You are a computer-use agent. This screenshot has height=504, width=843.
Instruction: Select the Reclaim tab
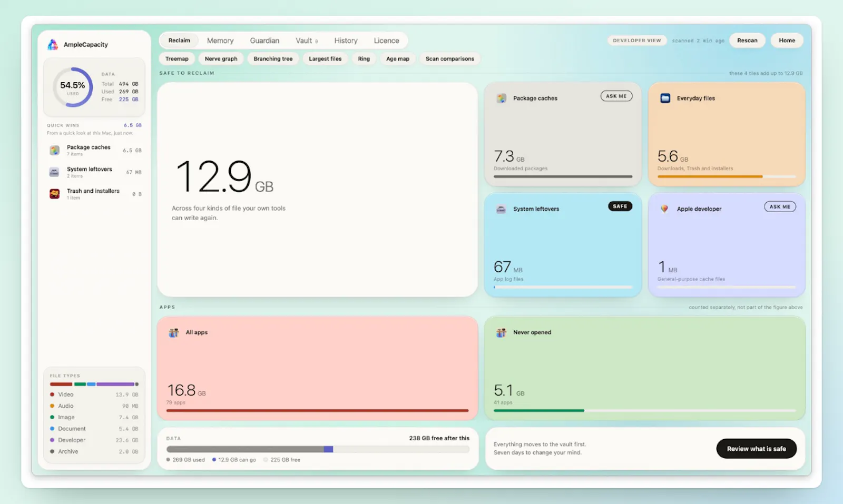(x=179, y=41)
